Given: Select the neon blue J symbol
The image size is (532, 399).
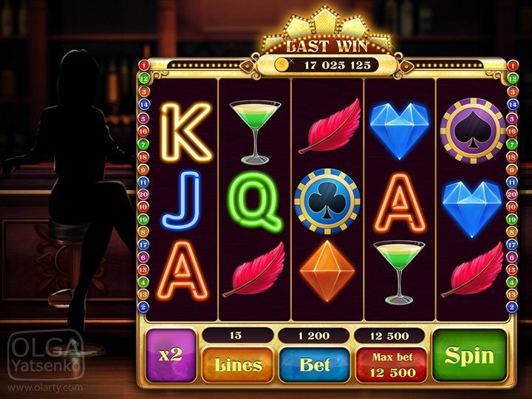Looking at the screenshot, I should [182, 200].
